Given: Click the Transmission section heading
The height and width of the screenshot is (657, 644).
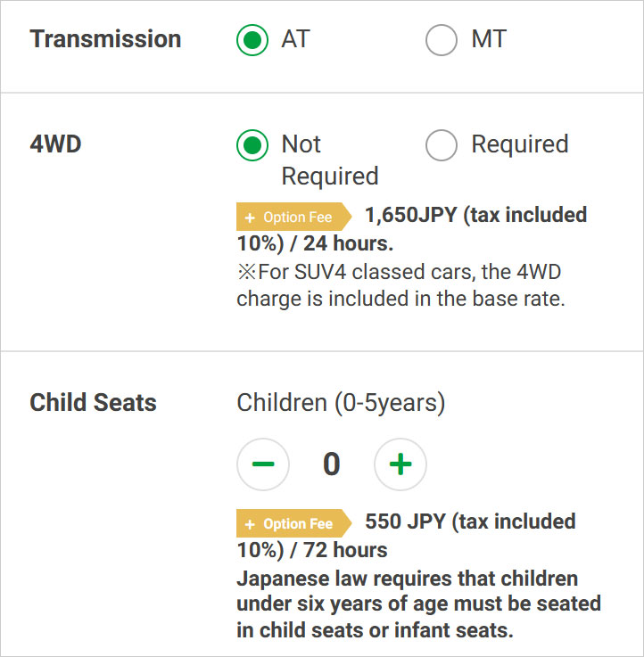Looking at the screenshot, I should point(105,39).
